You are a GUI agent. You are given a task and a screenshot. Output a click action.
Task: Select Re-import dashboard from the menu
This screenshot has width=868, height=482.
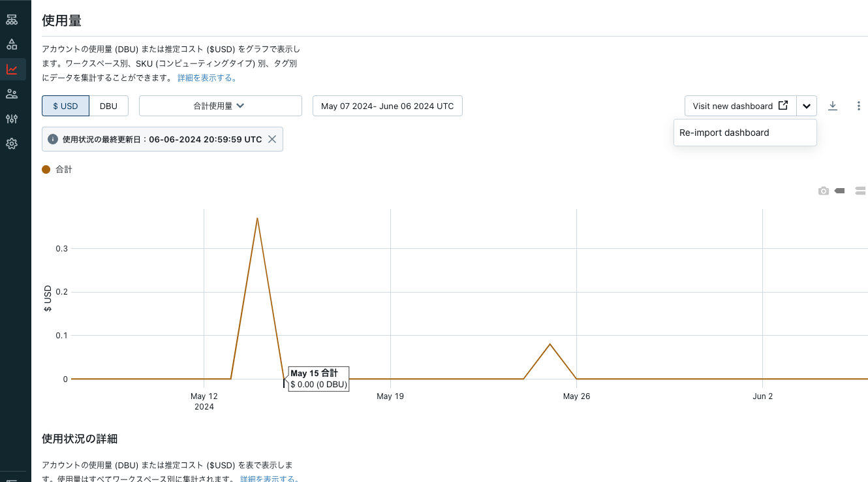pyautogui.click(x=724, y=133)
